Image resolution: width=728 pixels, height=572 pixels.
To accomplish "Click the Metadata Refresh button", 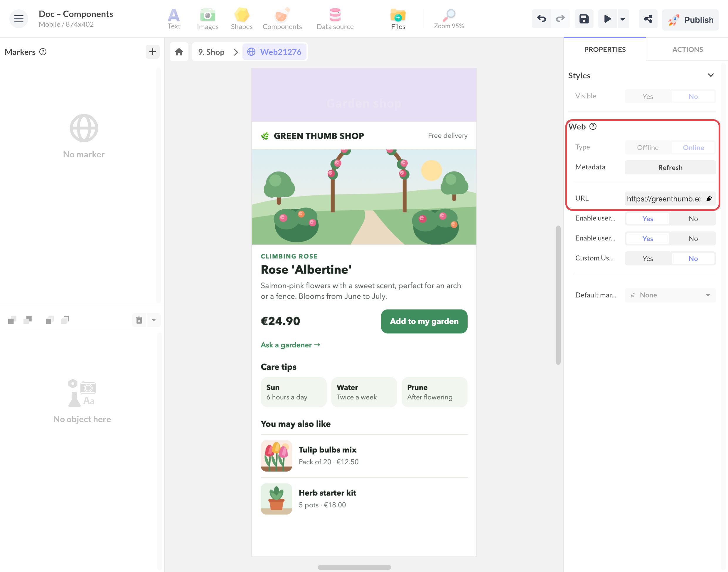I will click(670, 167).
